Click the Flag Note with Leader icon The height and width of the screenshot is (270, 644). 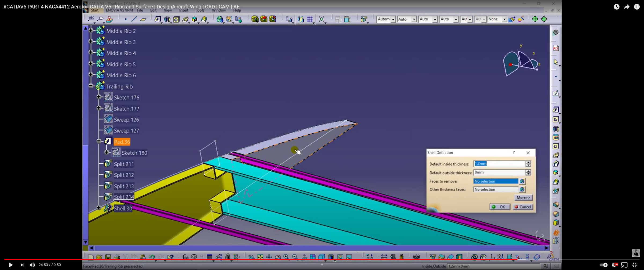100,19
